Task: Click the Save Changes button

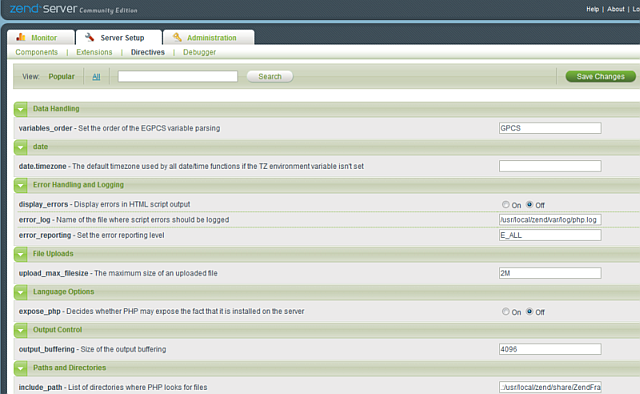Action: [600, 76]
